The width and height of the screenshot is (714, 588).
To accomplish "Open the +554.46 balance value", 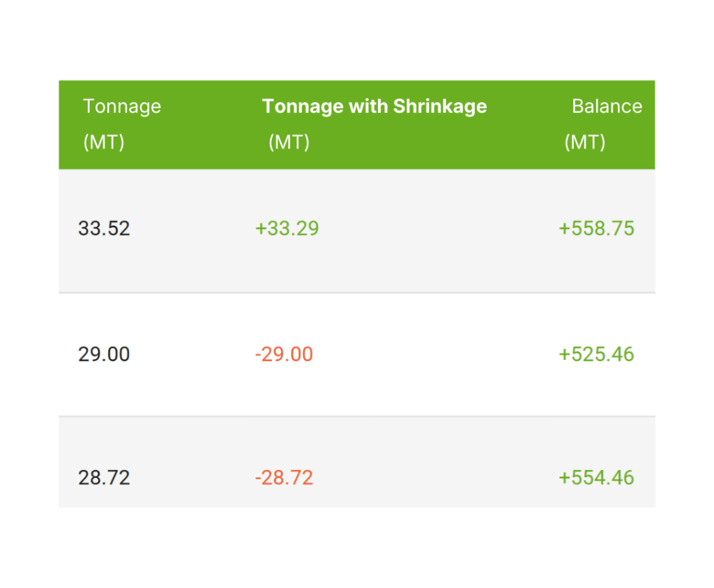I will (596, 478).
